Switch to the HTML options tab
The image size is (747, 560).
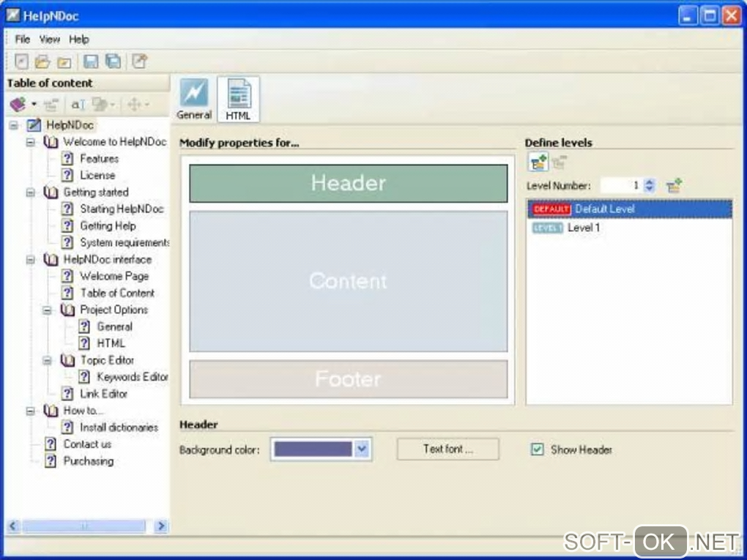point(238,100)
